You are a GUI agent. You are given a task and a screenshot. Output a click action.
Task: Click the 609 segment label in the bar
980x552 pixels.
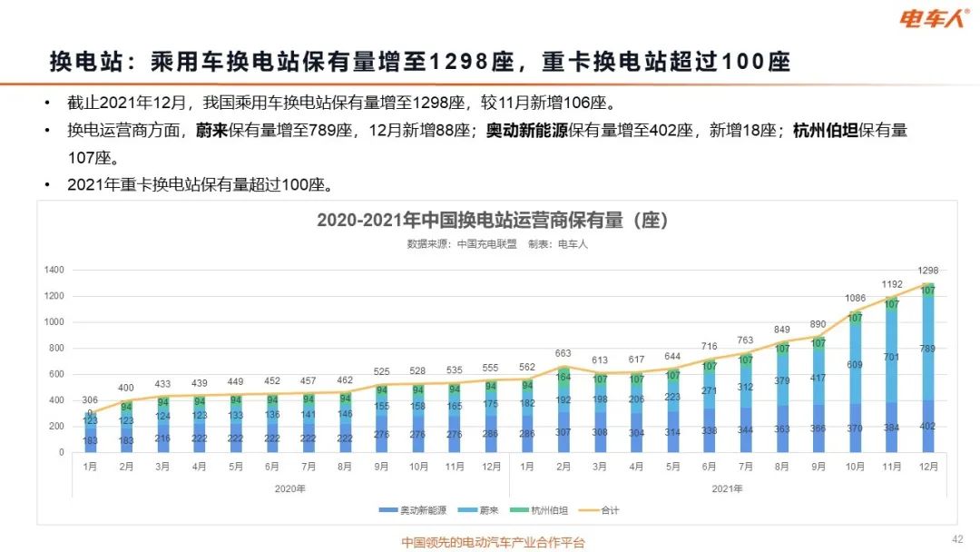click(855, 365)
